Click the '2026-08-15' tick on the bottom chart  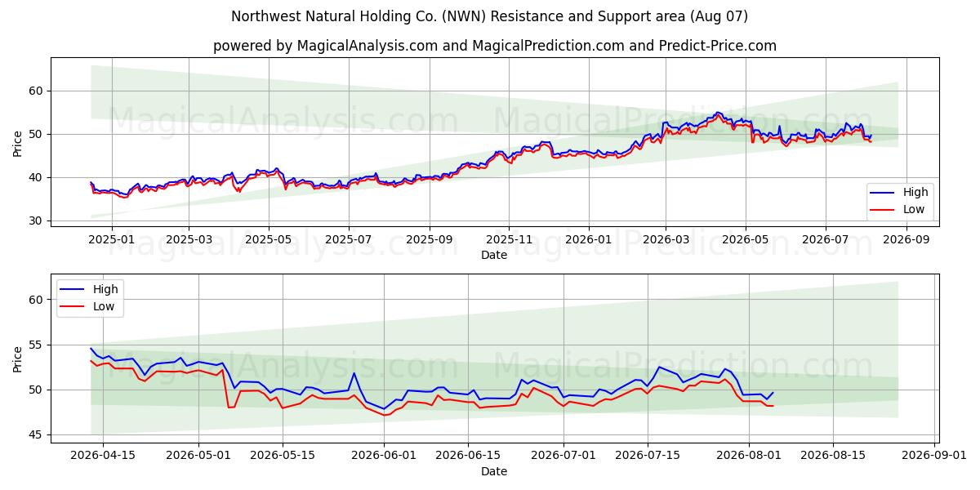[x=833, y=457]
